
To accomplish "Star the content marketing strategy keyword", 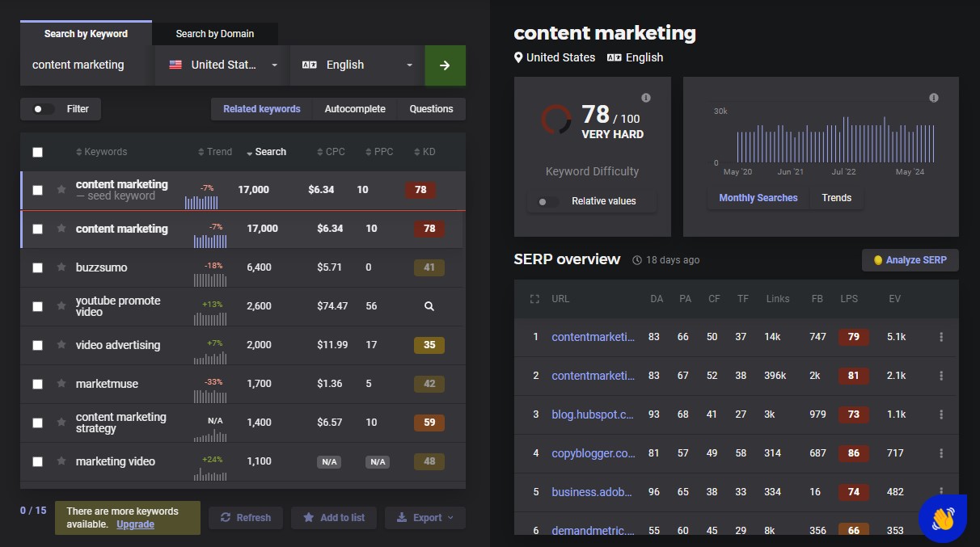I will coord(61,423).
